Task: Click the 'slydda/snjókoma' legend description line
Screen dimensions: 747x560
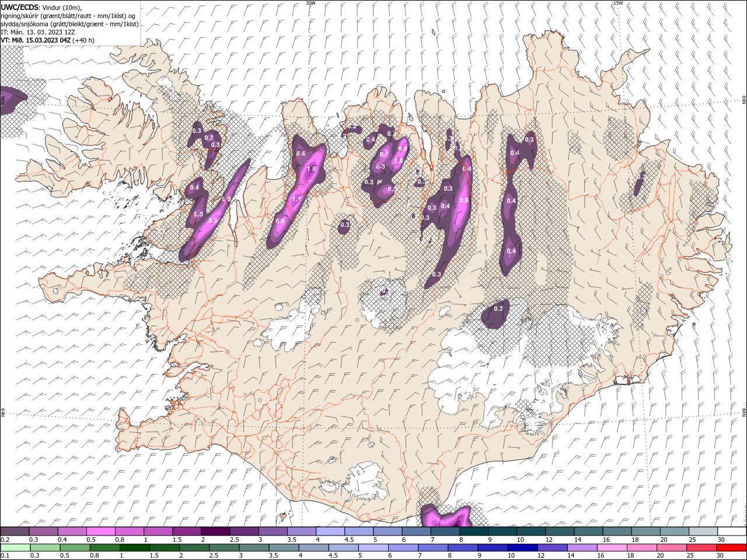Action: [70, 24]
